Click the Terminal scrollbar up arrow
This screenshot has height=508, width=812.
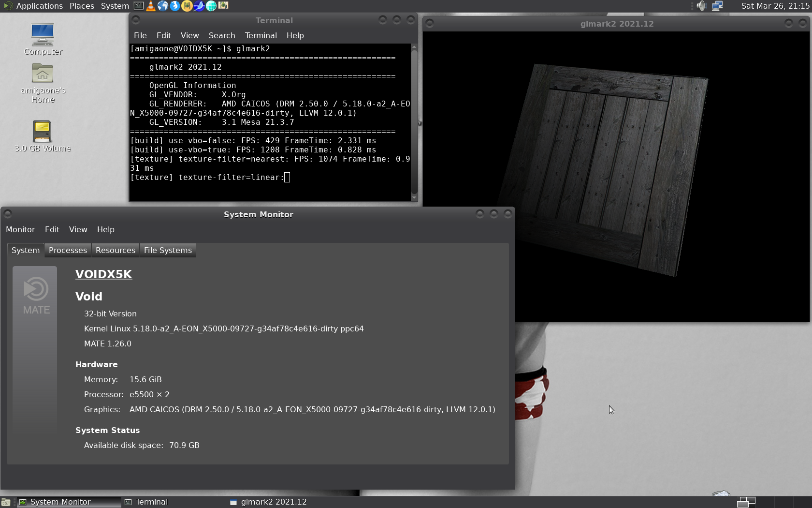click(x=414, y=46)
